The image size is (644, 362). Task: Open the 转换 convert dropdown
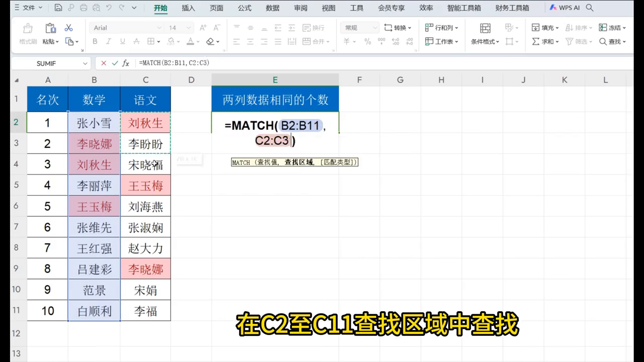(x=398, y=28)
